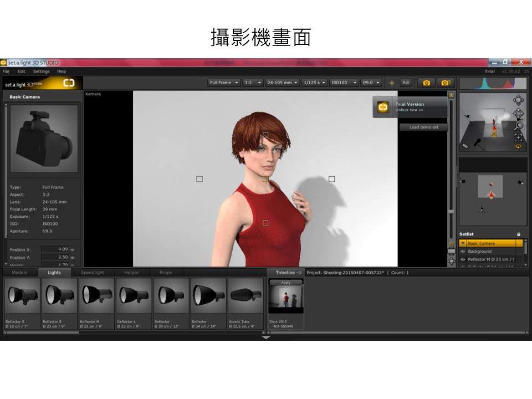Expand the f/9.0 aperture dropdown
This screenshot has width=532, height=399.
click(371, 83)
